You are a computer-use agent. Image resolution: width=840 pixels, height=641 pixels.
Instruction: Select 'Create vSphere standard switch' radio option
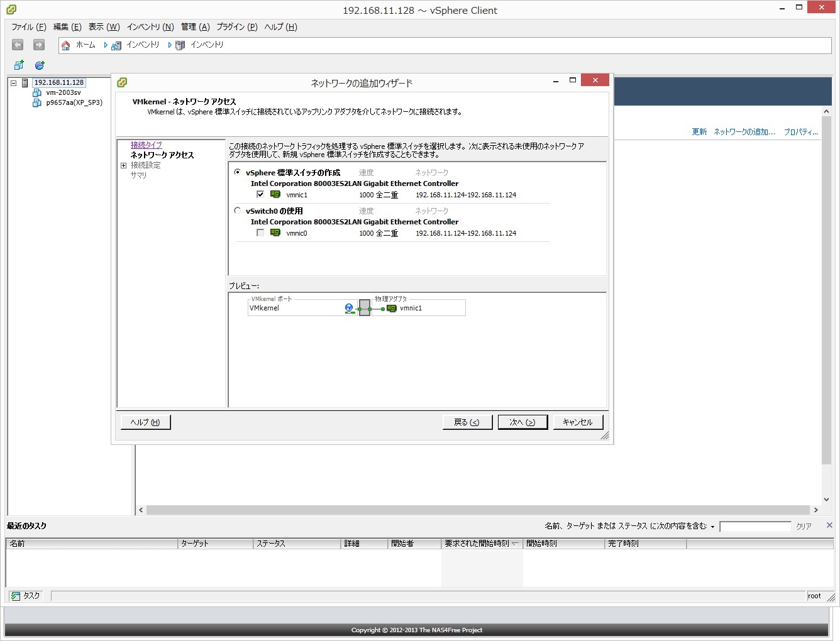point(237,172)
